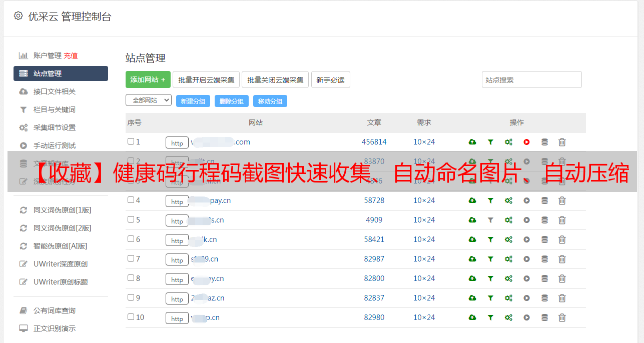Screen dimensions: 644x343
Task: Open 智能伪原创[AI版] in sidebar
Action: (61, 246)
